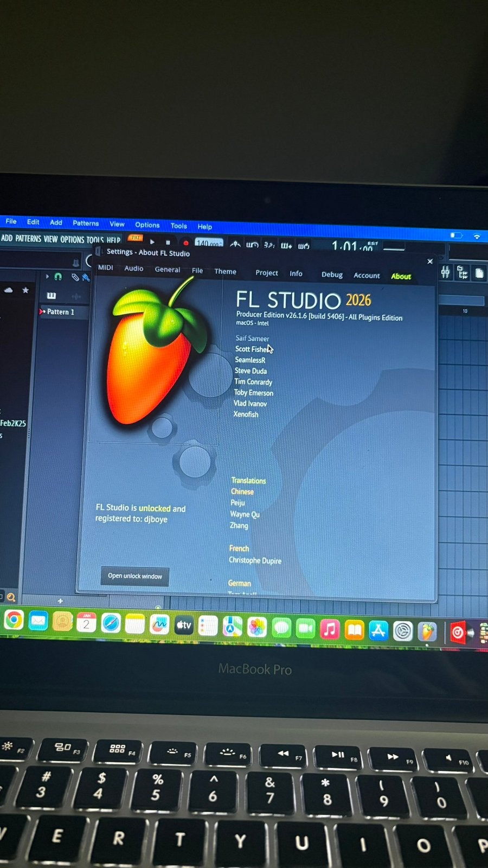488x868 pixels.
Task: Click the Wi-Fi icon in macOS menu bar
Action: (x=477, y=237)
